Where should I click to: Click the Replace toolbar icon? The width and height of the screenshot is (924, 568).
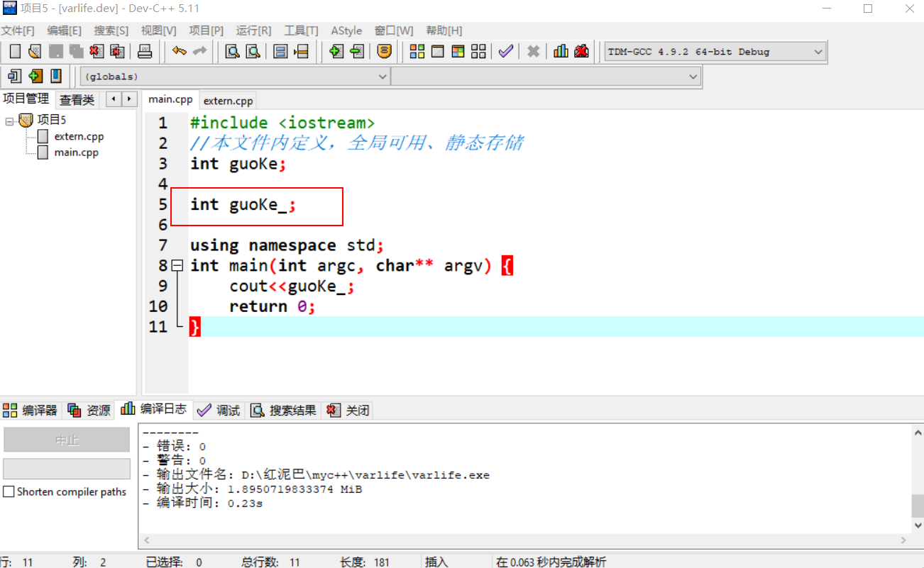click(253, 51)
